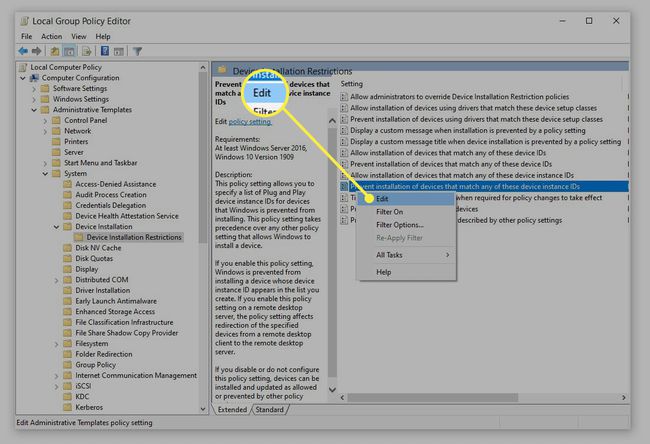Open the File menu
Viewport: 650px width, 444px height.
pyautogui.click(x=27, y=36)
